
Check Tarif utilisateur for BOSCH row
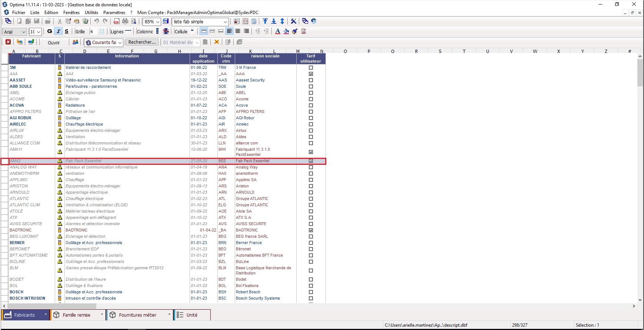(311, 292)
